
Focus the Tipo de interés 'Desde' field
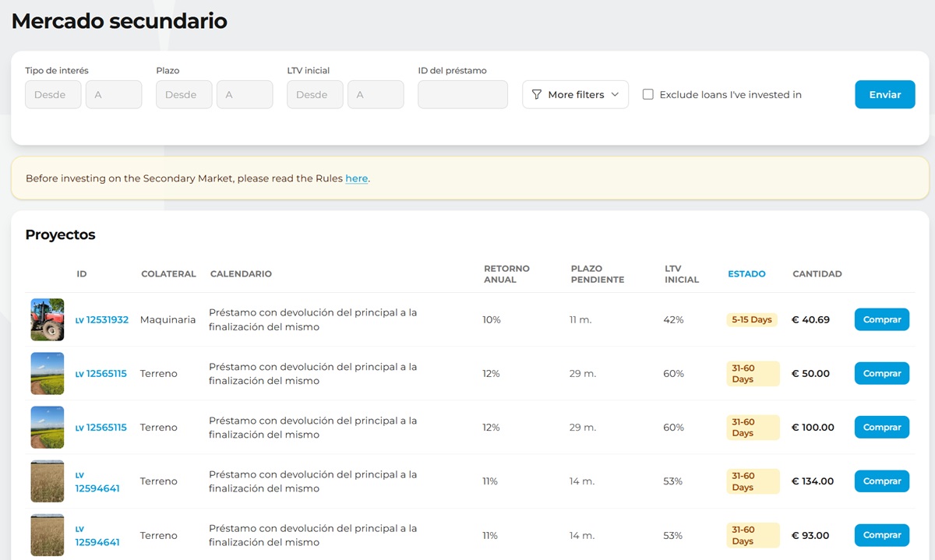coord(53,94)
